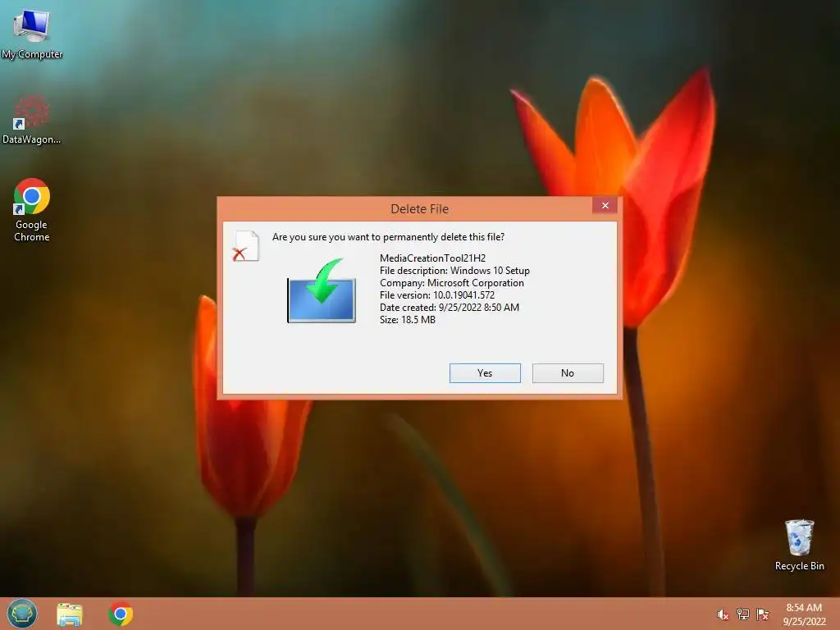Click the 'File description: Windows 10 Setup' text
Image resolution: width=840 pixels, height=630 pixels.
454,271
